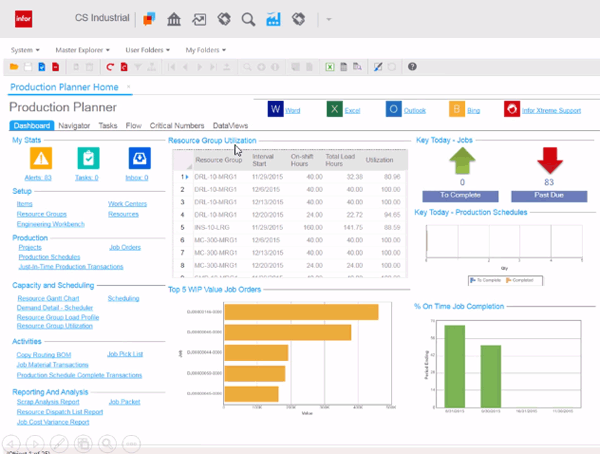Click the Excel export toolbar icon

pyautogui.click(x=329, y=67)
